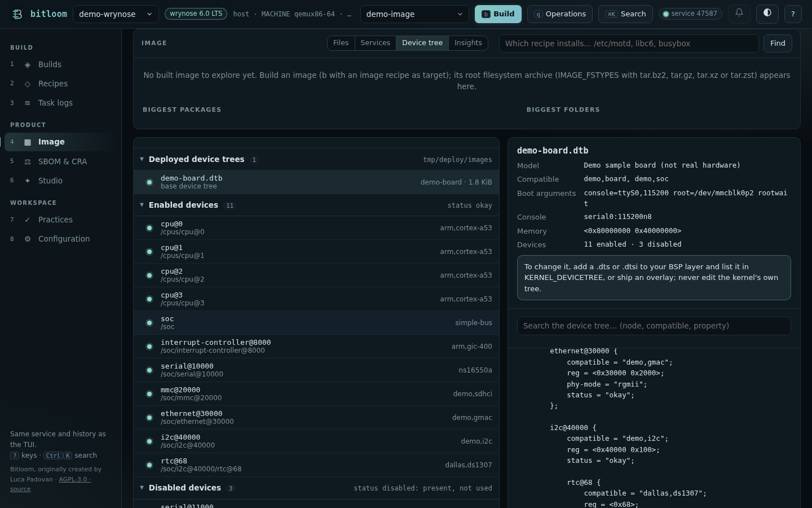Viewport: 812px width, 508px height.
Task: Click the '<0x80000000 0x40000000>' memory value
Action: tap(633, 231)
